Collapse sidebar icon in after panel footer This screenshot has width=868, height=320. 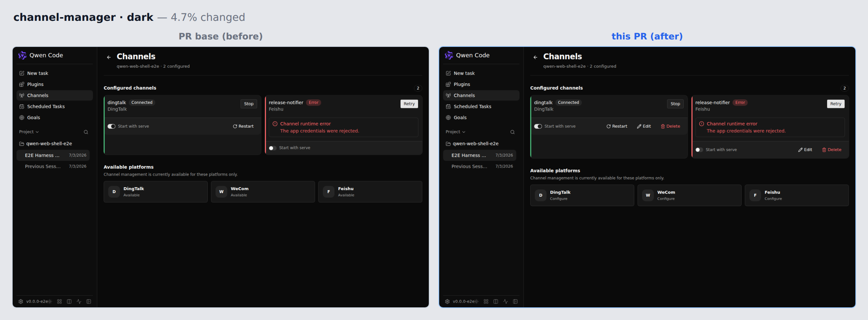515,301
